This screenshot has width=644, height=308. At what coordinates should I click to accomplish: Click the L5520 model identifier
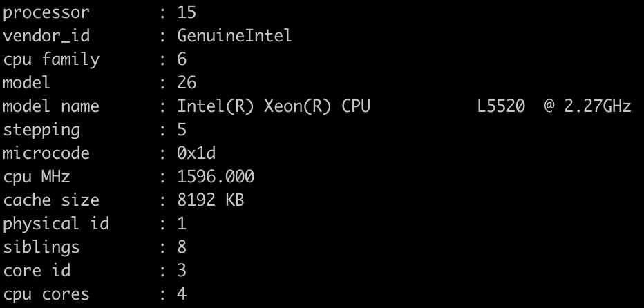tap(501, 106)
